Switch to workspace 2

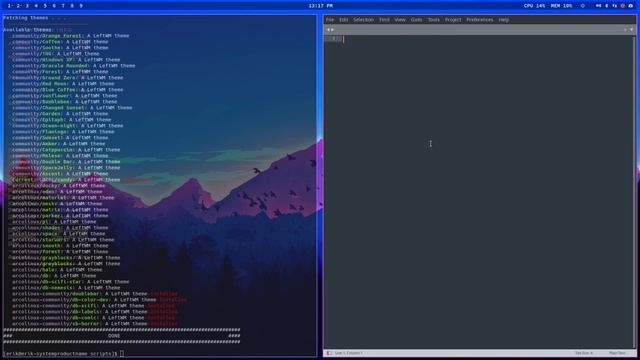coord(18,6)
